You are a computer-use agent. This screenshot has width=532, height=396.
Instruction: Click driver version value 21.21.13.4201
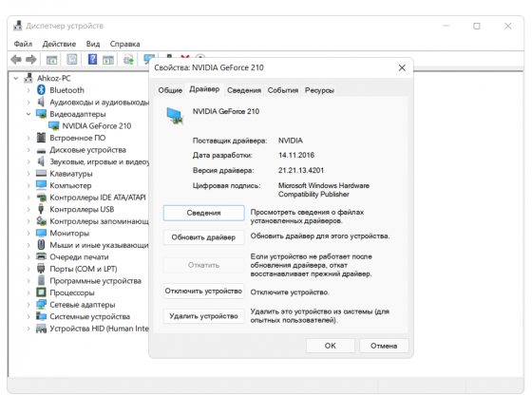(301, 170)
